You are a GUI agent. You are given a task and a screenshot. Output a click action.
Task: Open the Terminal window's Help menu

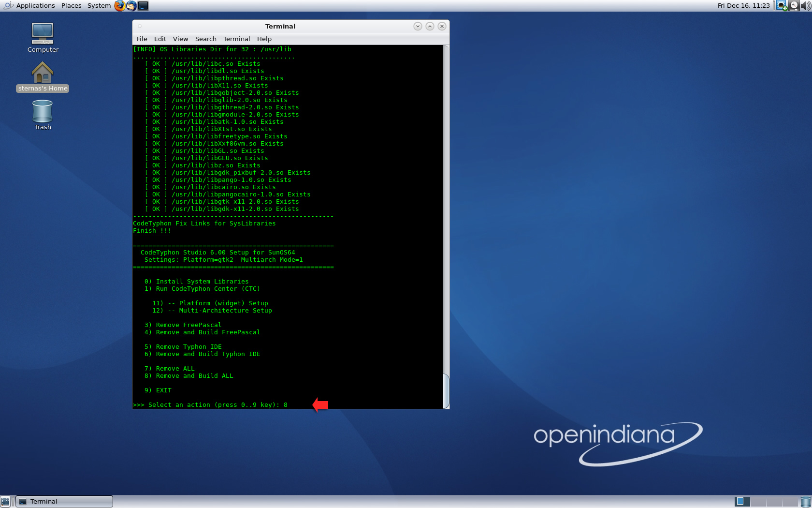pyautogui.click(x=264, y=39)
